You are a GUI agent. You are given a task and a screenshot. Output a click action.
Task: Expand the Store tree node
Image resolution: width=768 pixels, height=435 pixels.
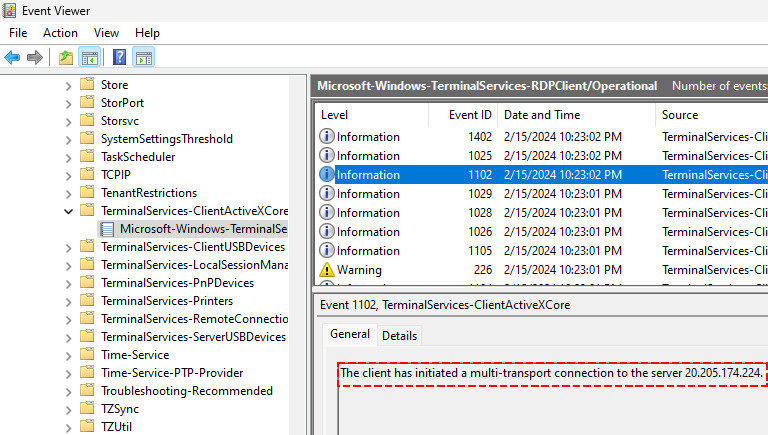pos(69,85)
